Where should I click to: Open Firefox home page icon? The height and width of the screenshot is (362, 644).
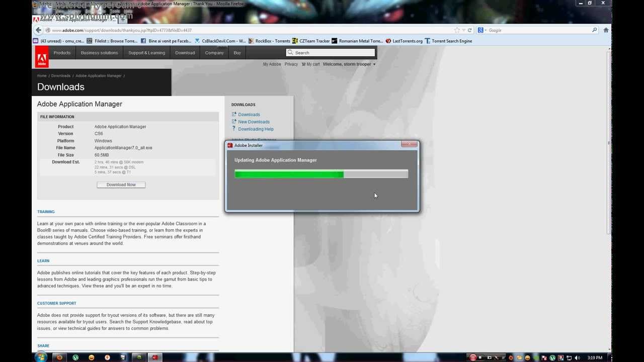click(606, 30)
